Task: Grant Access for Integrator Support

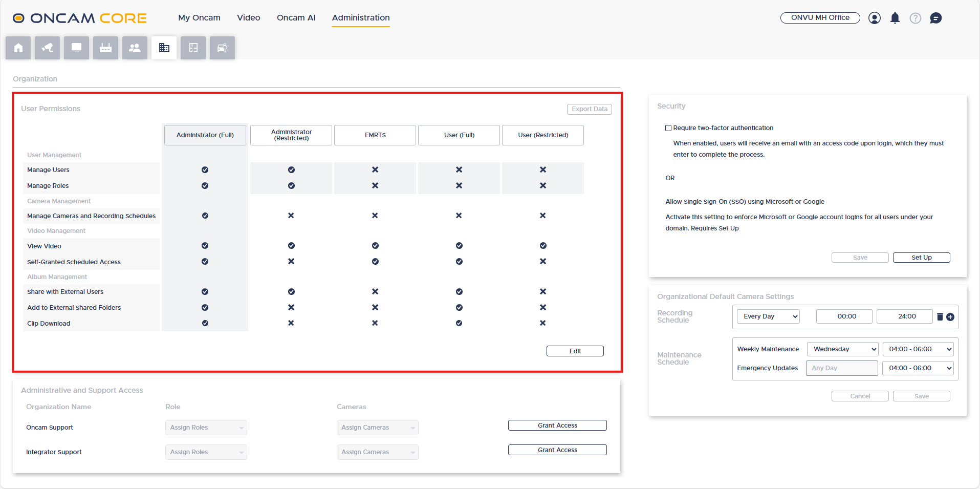Action: (557, 450)
